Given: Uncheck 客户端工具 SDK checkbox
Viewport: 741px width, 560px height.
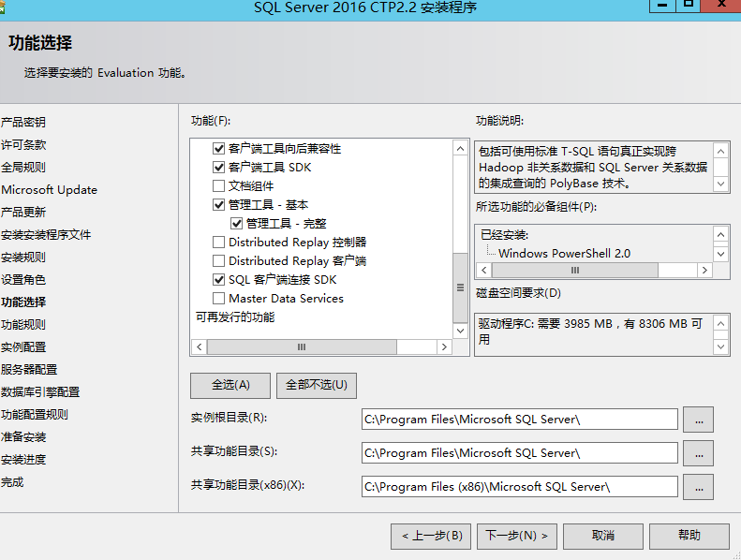Looking at the screenshot, I should pos(219,168).
